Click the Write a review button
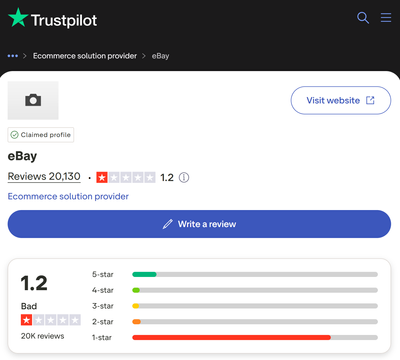 (x=199, y=224)
